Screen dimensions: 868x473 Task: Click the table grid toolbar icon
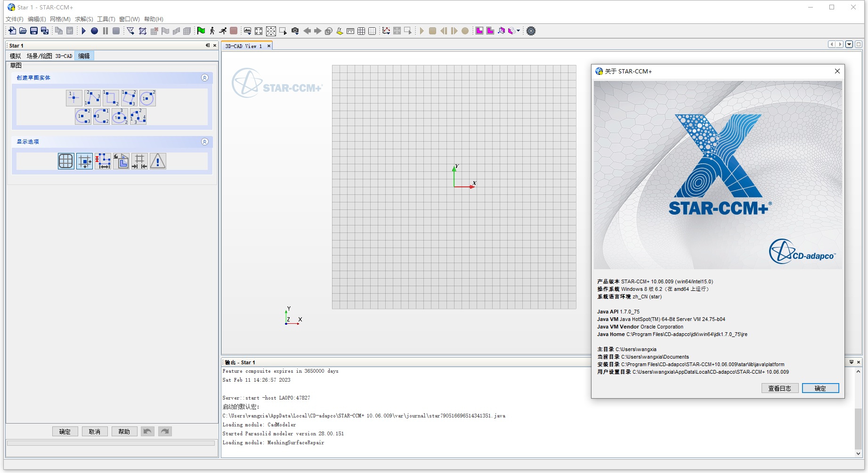click(x=361, y=31)
